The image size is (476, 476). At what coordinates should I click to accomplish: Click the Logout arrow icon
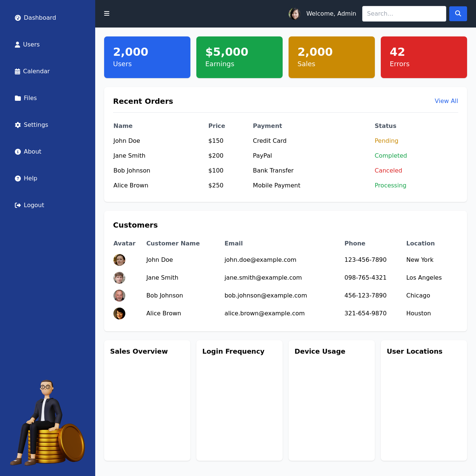(18, 205)
